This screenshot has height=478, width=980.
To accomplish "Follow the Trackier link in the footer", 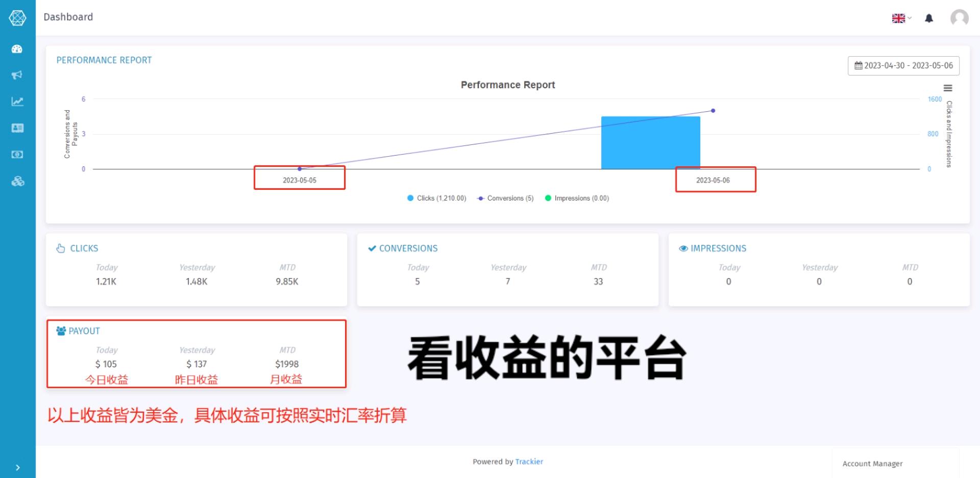I will click(529, 462).
